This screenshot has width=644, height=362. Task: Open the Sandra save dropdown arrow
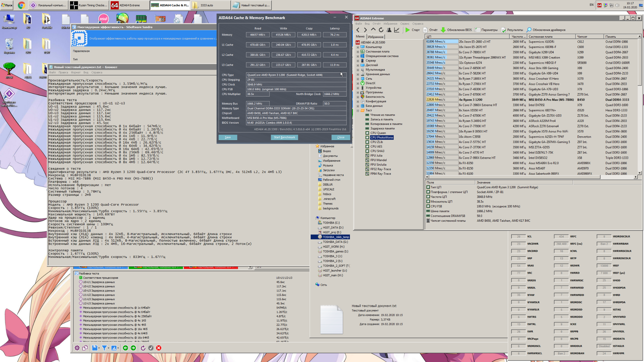(x=99, y=348)
